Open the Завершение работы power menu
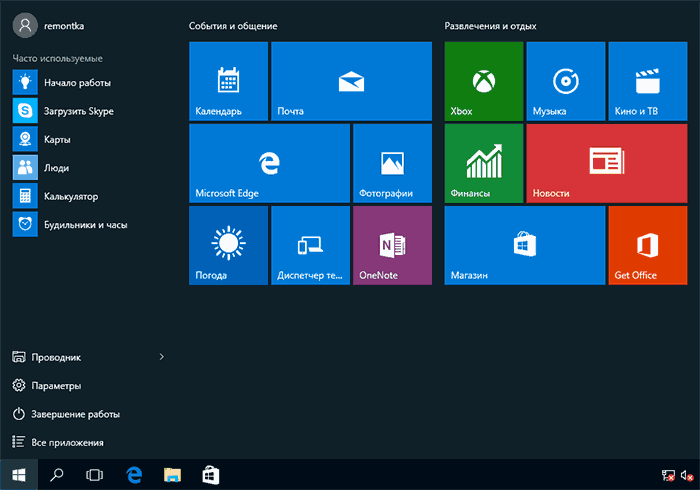This screenshot has height=490, width=700. point(75,413)
